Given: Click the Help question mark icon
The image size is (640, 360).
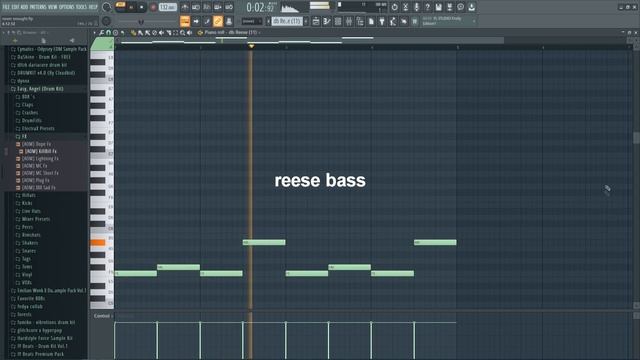Looking at the screenshot, I should pos(427,7).
